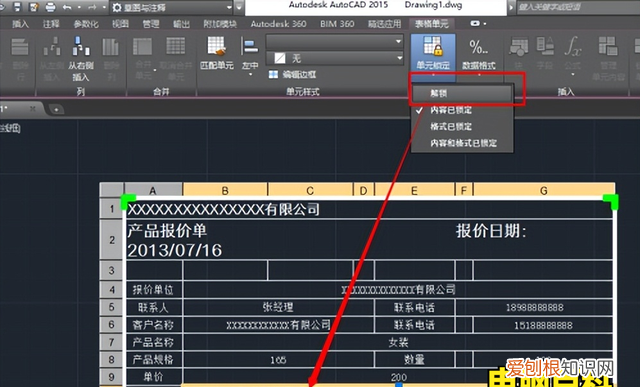Select table row header 1
Screen dimensions: 640x387
[x=111, y=209]
